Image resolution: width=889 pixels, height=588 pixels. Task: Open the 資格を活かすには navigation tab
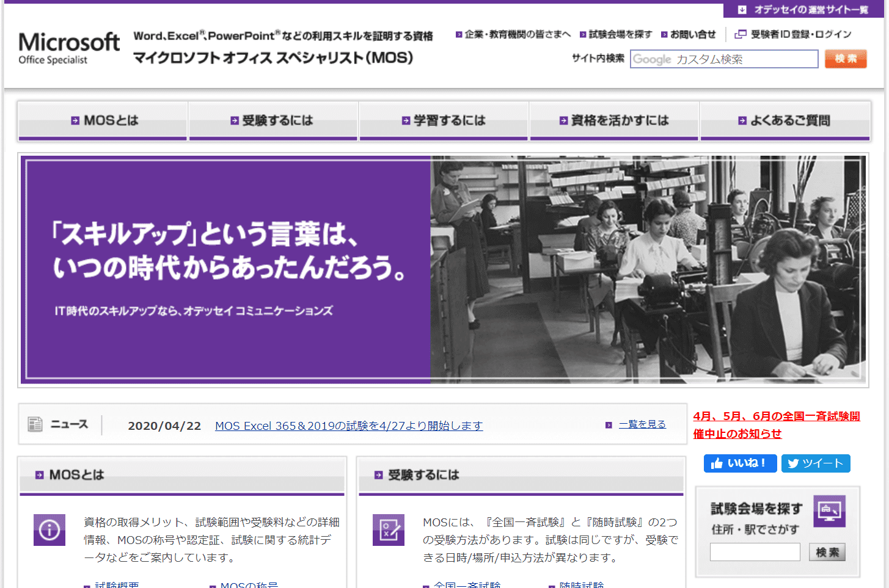coord(614,121)
